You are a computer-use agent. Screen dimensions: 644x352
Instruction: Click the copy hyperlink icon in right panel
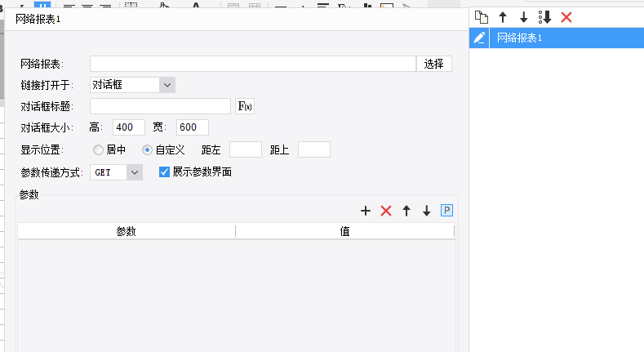click(x=482, y=17)
